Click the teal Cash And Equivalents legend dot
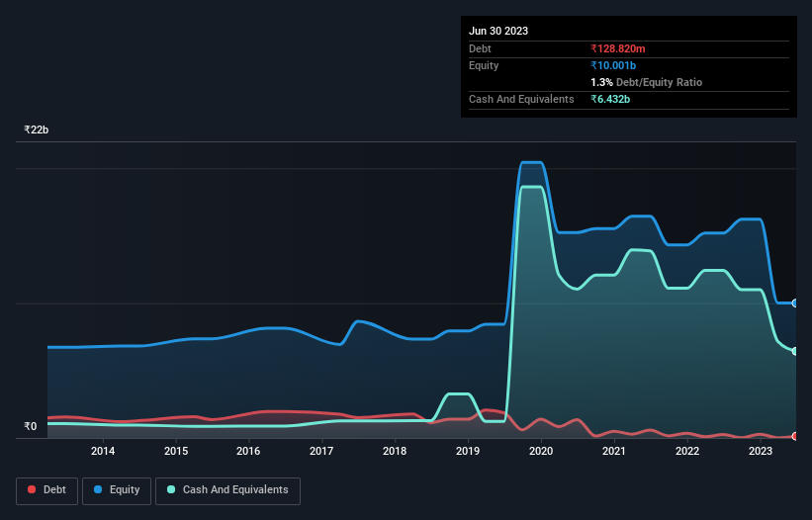This screenshot has width=812, height=520. 171,489
